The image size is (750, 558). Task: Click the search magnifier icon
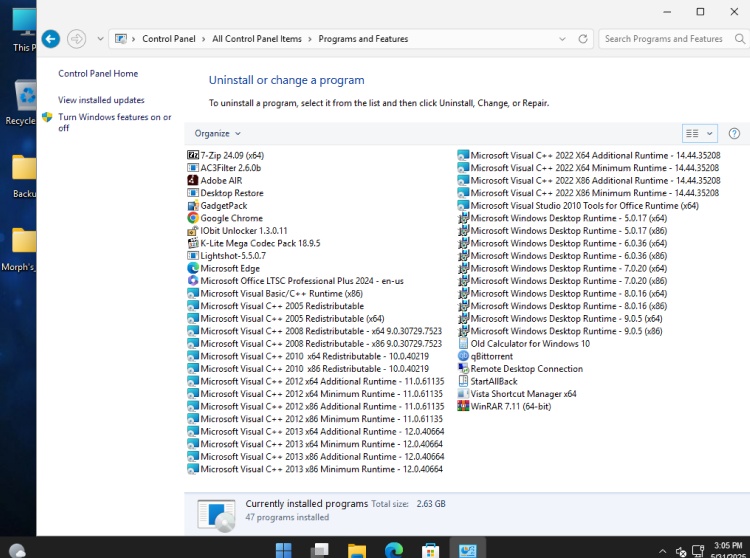[x=739, y=39]
